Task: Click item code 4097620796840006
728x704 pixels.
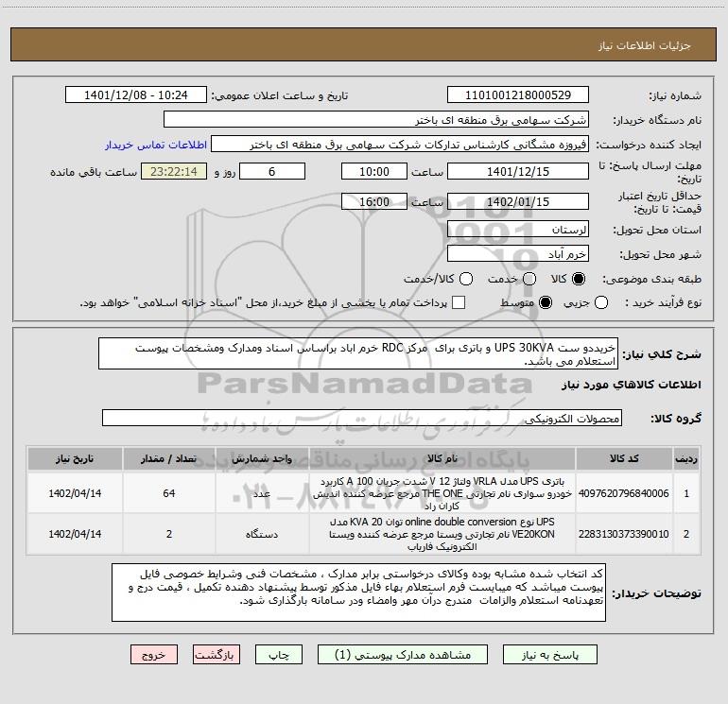Action: click(x=624, y=493)
